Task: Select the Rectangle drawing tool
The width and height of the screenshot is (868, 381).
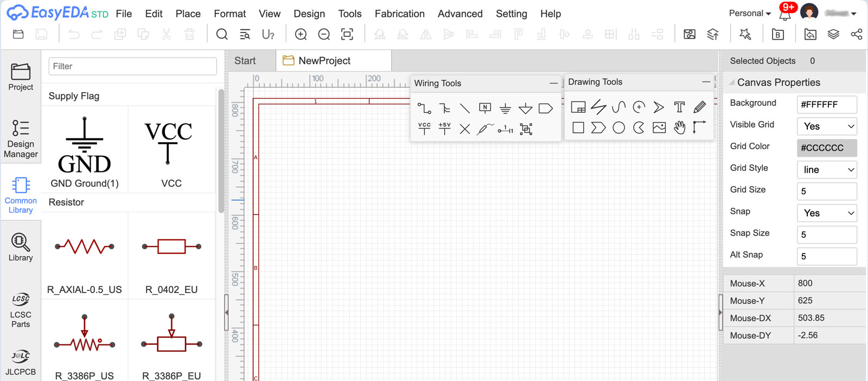Action: 578,128
